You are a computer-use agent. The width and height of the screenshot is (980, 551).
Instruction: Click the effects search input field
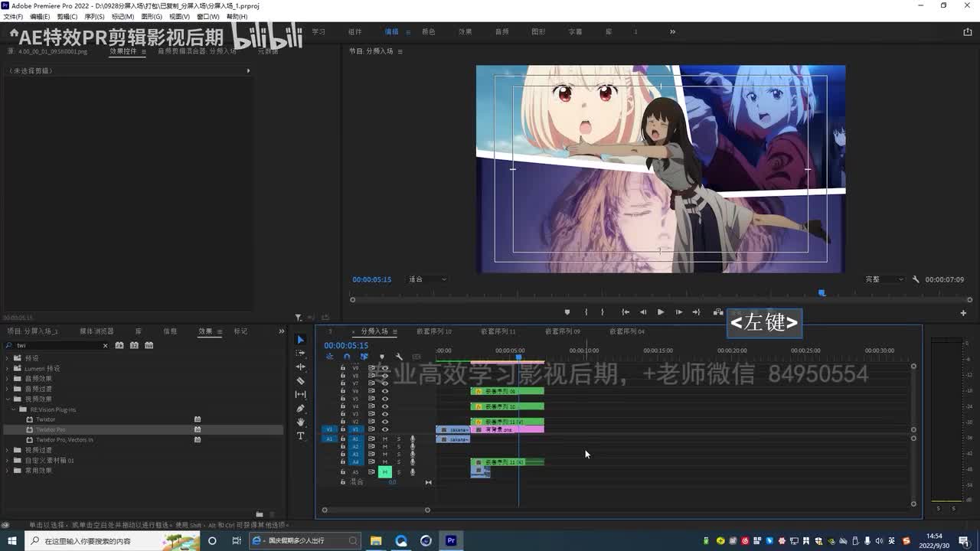point(55,346)
